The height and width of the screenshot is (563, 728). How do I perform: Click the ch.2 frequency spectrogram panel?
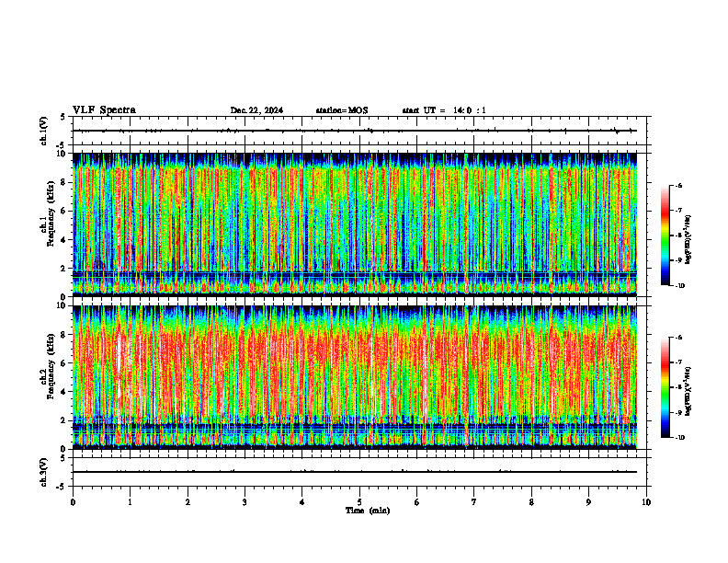pyautogui.click(x=355, y=377)
